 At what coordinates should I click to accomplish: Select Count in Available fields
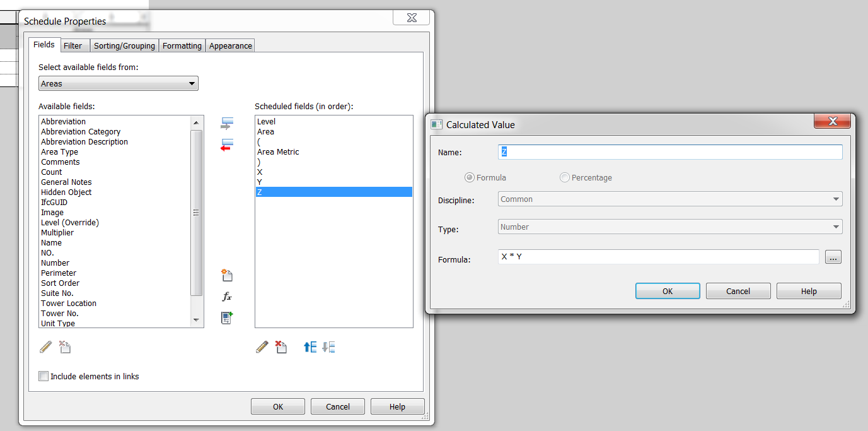52,172
